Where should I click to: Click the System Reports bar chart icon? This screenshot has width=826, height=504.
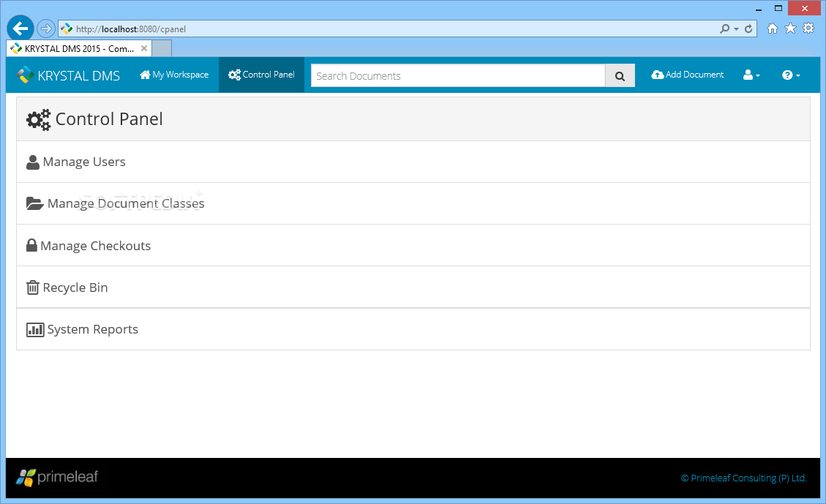click(x=35, y=330)
